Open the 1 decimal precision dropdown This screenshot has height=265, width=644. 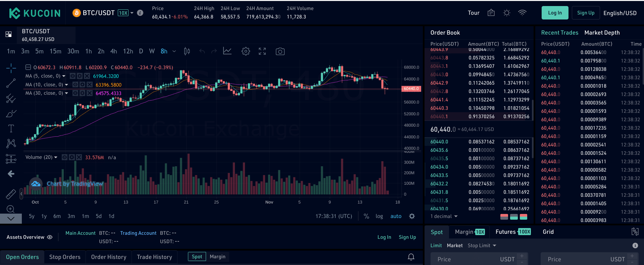click(x=444, y=216)
